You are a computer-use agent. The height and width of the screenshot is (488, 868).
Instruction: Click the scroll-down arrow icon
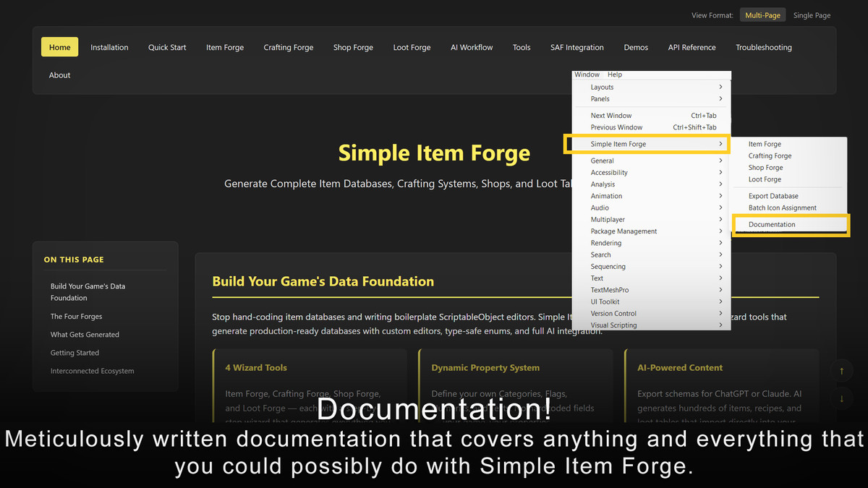(841, 398)
